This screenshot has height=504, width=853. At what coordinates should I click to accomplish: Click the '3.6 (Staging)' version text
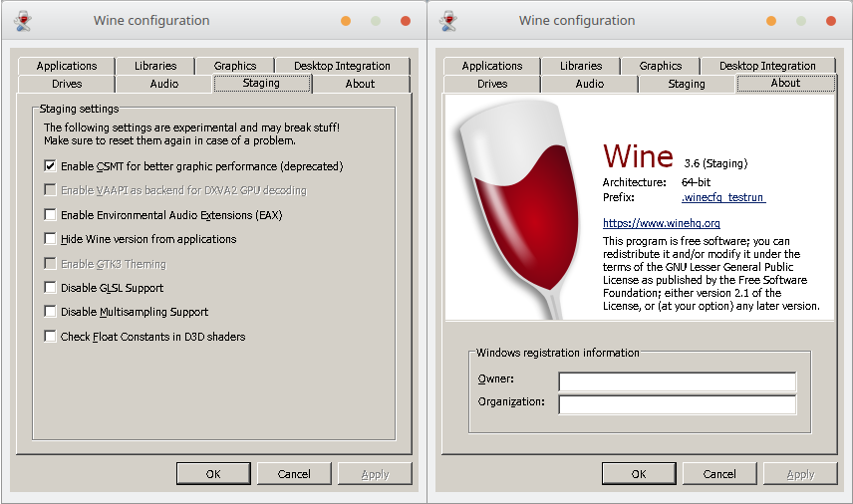coord(715,163)
